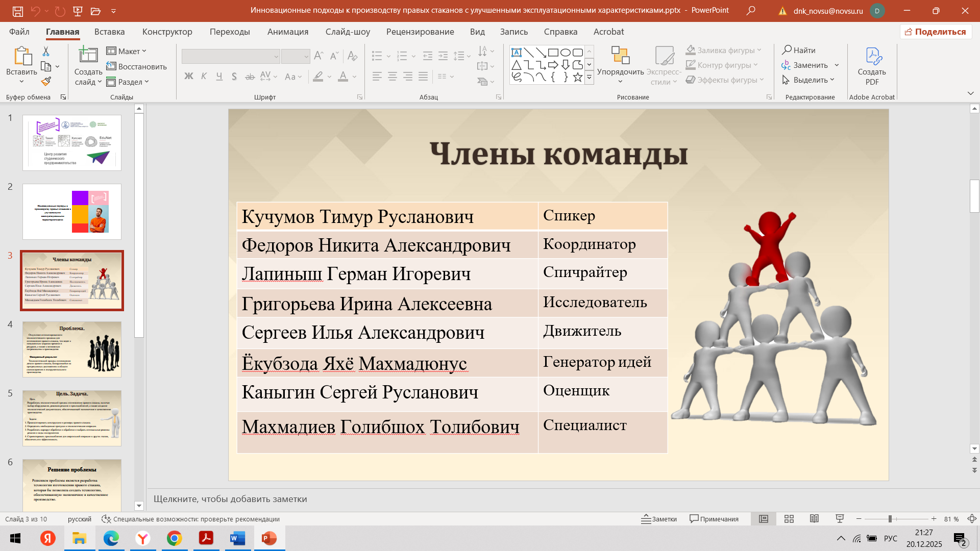The image size is (980, 551).
Task: Click the Cut scissors icon
Action: [x=46, y=51]
